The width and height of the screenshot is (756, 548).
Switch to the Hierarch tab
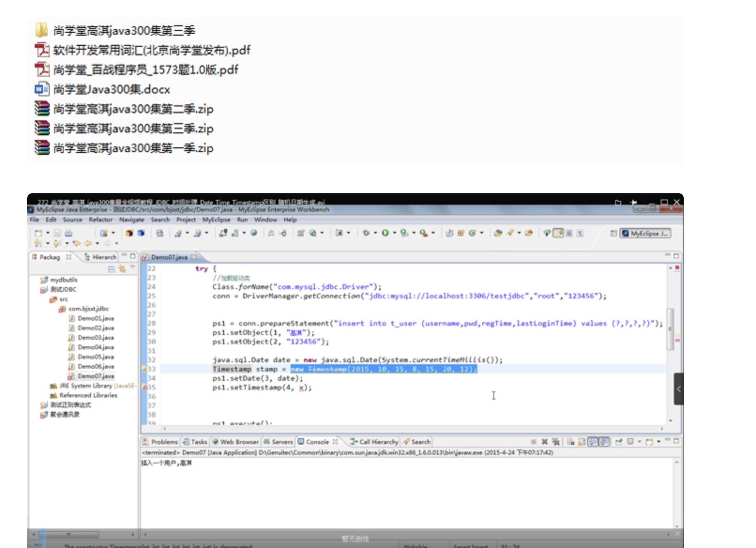pyautogui.click(x=100, y=257)
